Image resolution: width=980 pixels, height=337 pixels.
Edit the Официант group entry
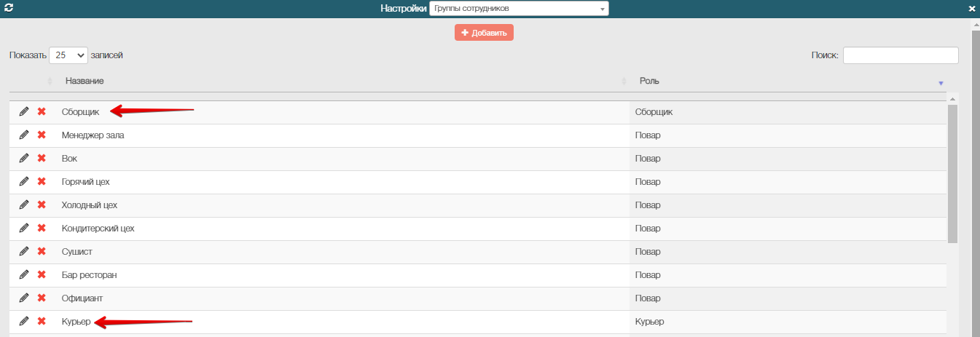point(24,298)
